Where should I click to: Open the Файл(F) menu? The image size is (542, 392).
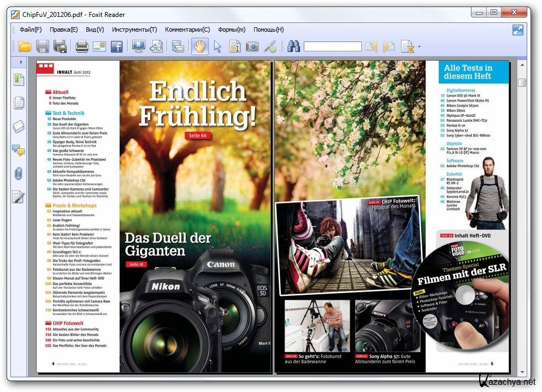click(x=31, y=29)
